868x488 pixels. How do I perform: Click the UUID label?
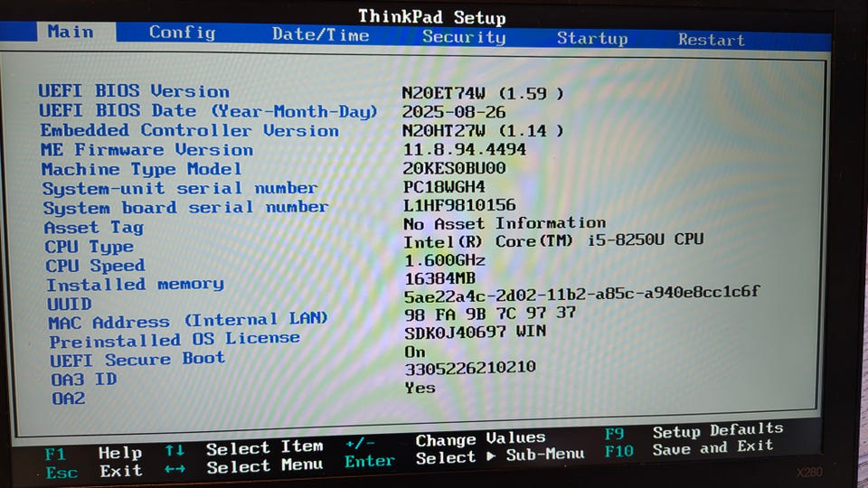click(x=70, y=305)
